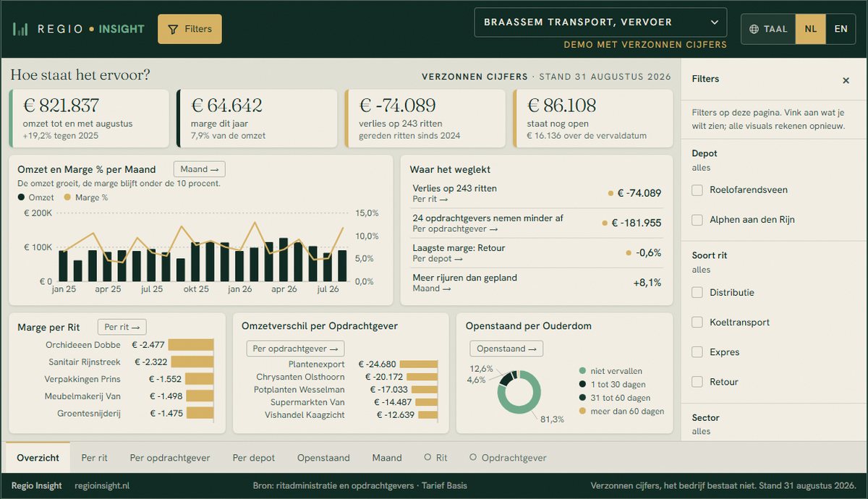
Task: Click the Per opdrachtgever → button above the bars
Action: (x=296, y=349)
